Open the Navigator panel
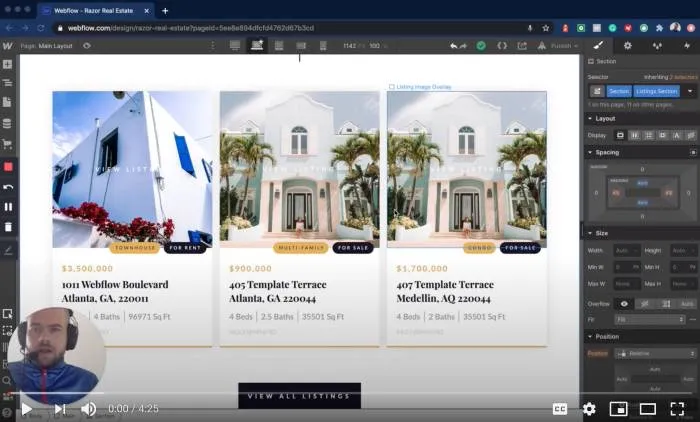 7,83
